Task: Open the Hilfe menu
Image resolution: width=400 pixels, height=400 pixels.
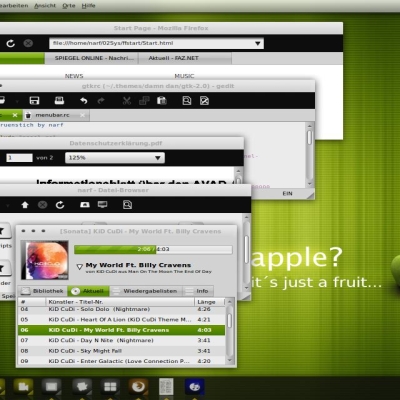Action: [88, 6]
